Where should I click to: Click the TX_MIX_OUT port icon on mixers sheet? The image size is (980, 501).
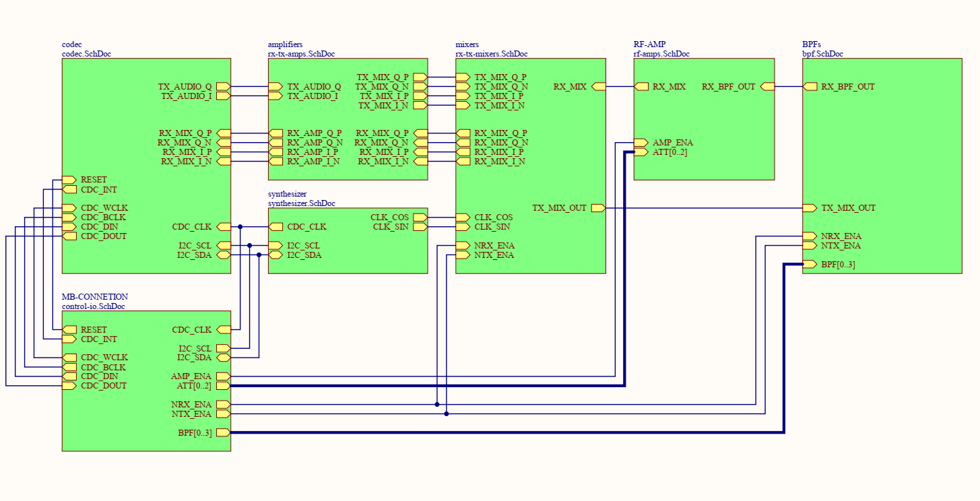pyautogui.click(x=597, y=208)
